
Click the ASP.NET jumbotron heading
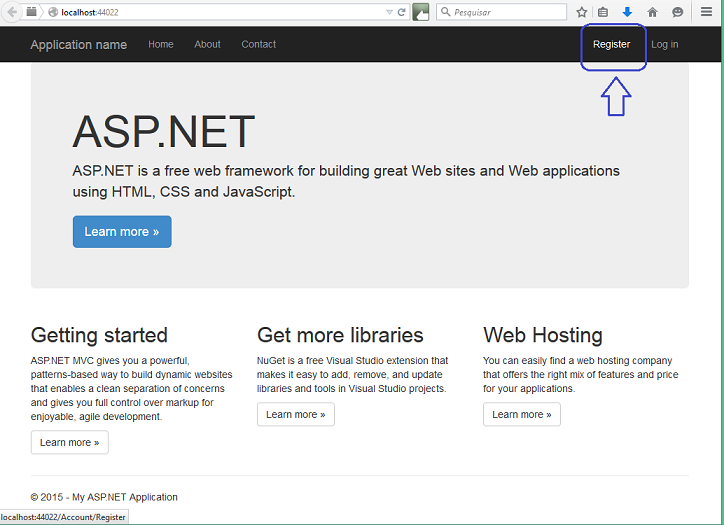163,132
